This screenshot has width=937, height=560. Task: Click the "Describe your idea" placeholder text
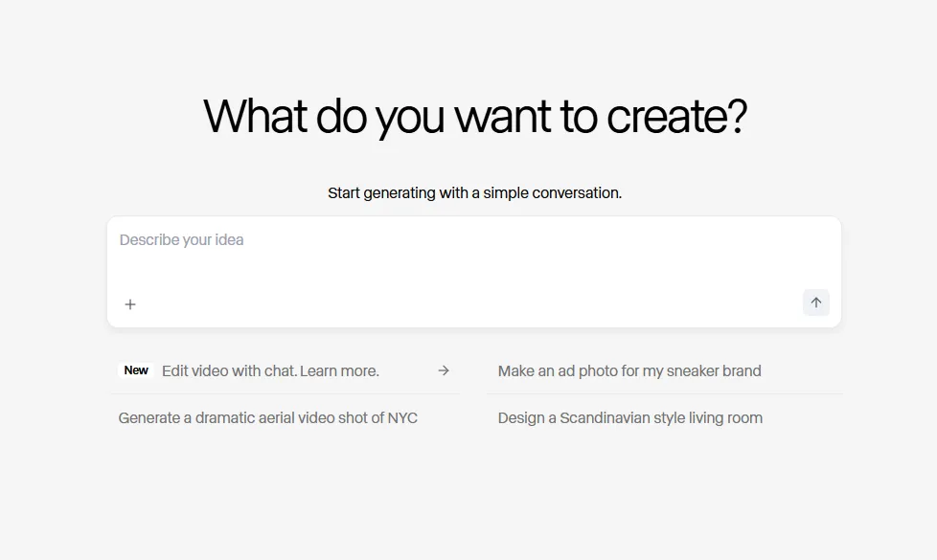(182, 240)
